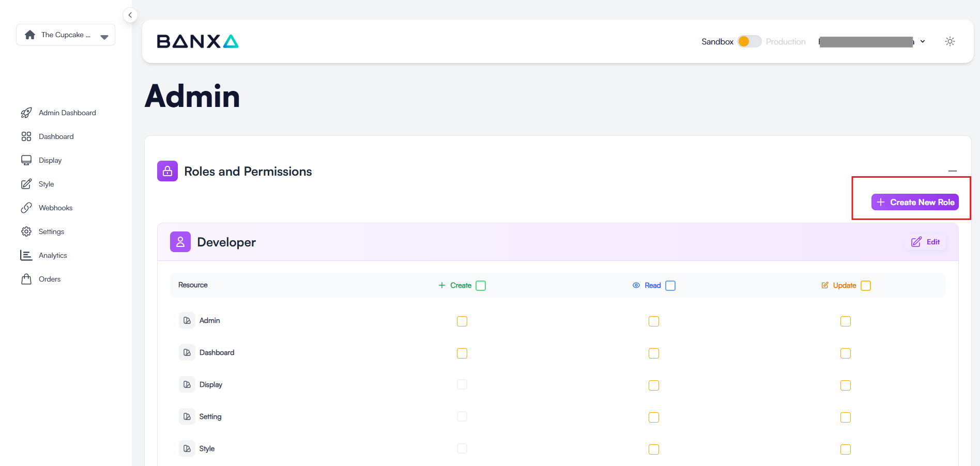This screenshot has height=466, width=980.
Task: Enable Read permission for Admin
Action: click(654, 321)
